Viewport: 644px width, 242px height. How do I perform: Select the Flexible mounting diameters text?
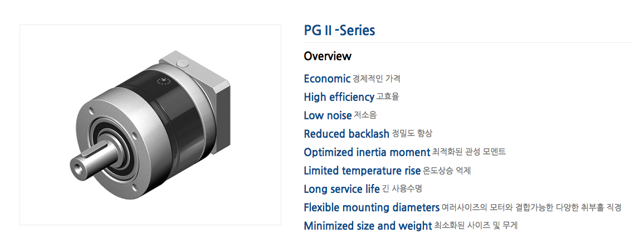(x=372, y=207)
